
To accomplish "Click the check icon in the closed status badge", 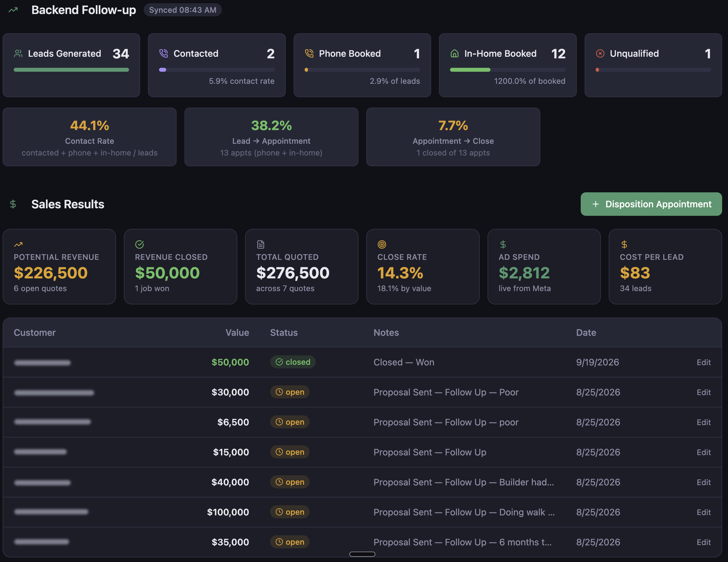I will (x=279, y=362).
